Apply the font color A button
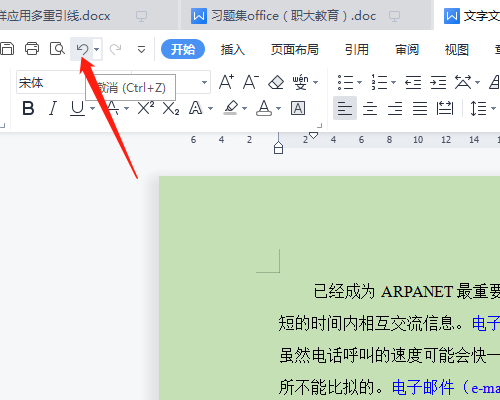This screenshot has height=400, width=500. pyautogui.click(x=264, y=108)
